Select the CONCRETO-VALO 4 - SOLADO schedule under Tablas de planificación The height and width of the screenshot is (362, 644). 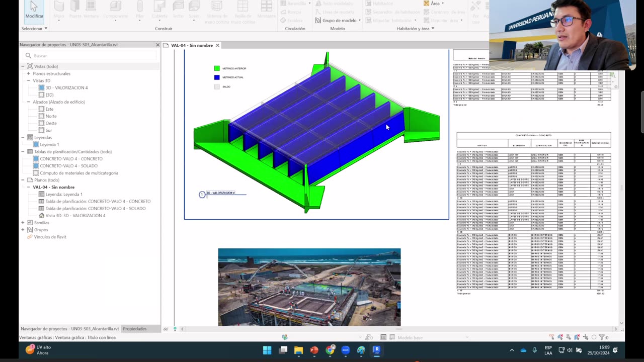tap(68, 166)
